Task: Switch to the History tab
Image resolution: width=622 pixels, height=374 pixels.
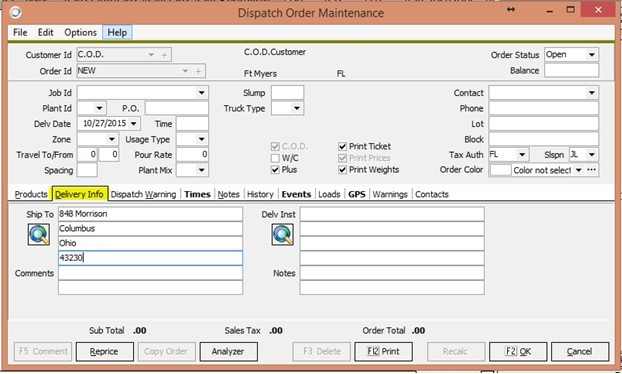Action: tap(260, 194)
